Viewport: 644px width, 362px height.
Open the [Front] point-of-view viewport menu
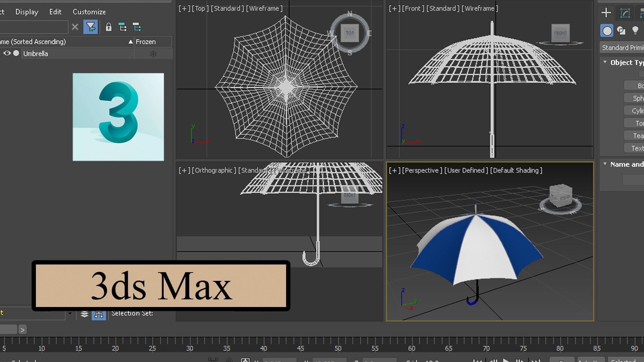[x=413, y=8]
